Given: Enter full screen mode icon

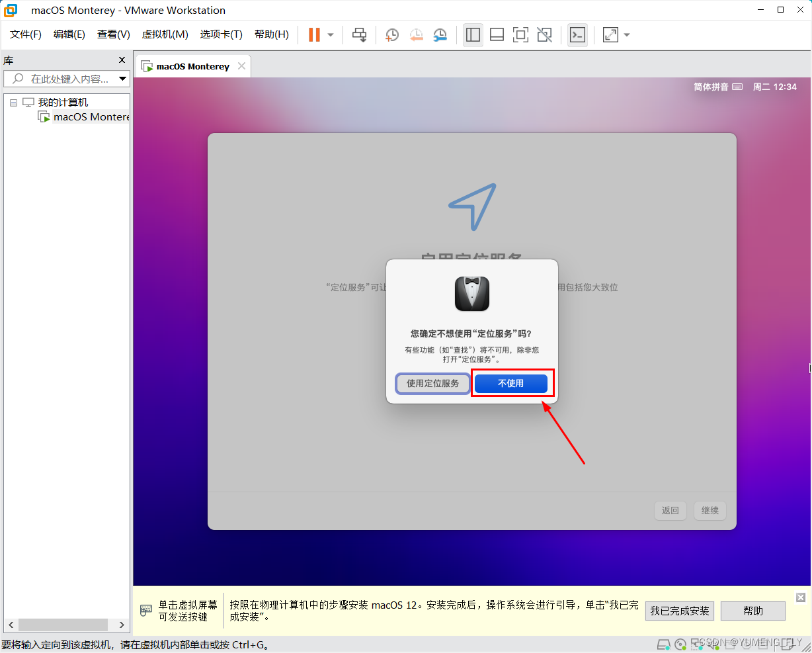Looking at the screenshot, I should click(x=520, y=34).
